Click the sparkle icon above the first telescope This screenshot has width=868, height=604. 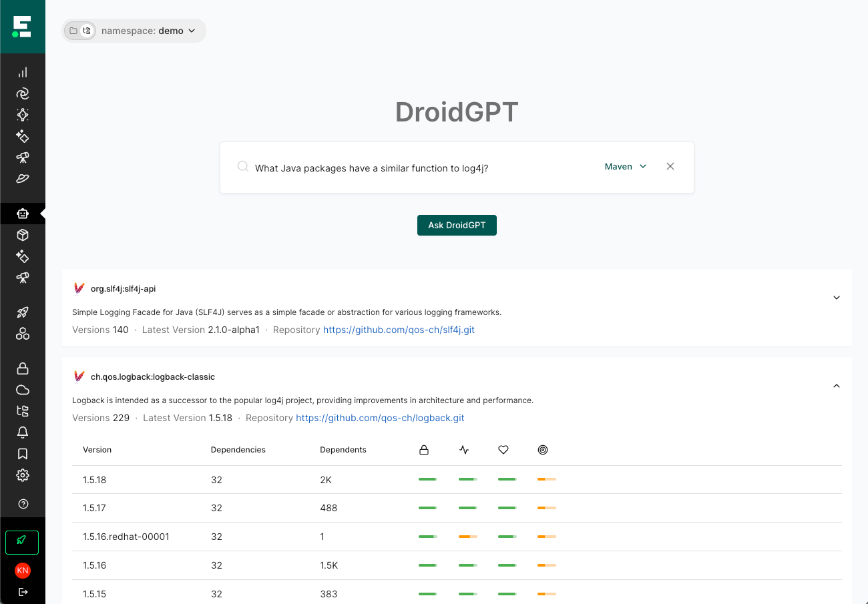pyautogui.click(x=23, y=136)
